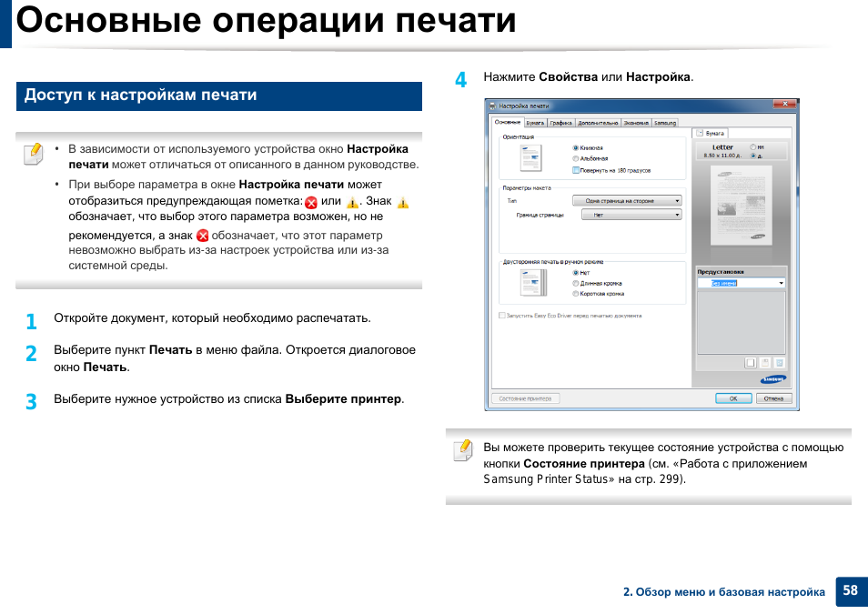The height and width of the screenshot is (614, 868).
Task: Switch to the Экономия tab
Action: [637, 122]
